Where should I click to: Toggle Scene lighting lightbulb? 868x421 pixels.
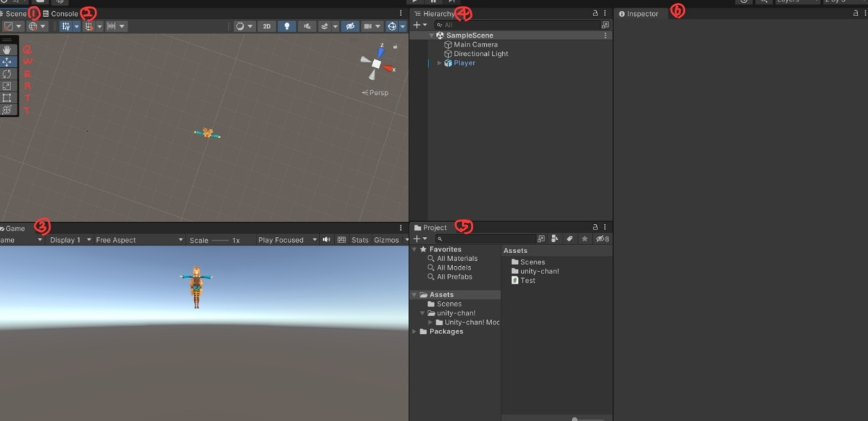point(286,26)
